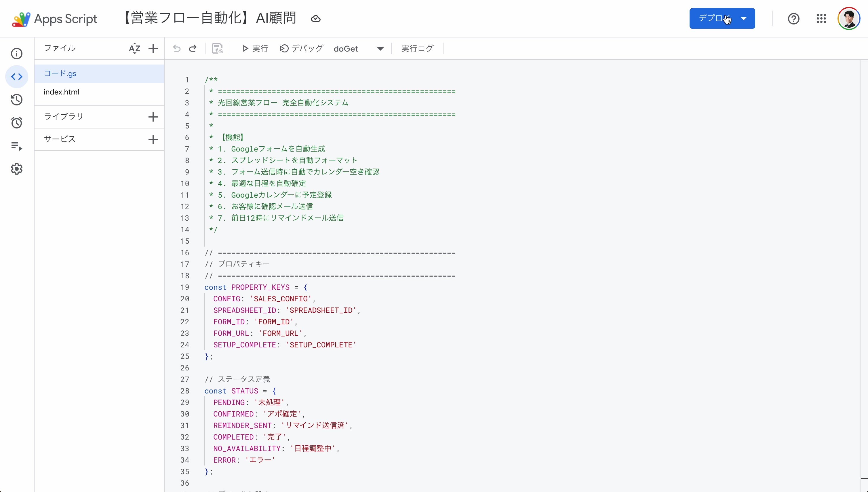Click the redo arrow in toolbar
This screenshot has height=492, width=868.
(x=193, y=49)
